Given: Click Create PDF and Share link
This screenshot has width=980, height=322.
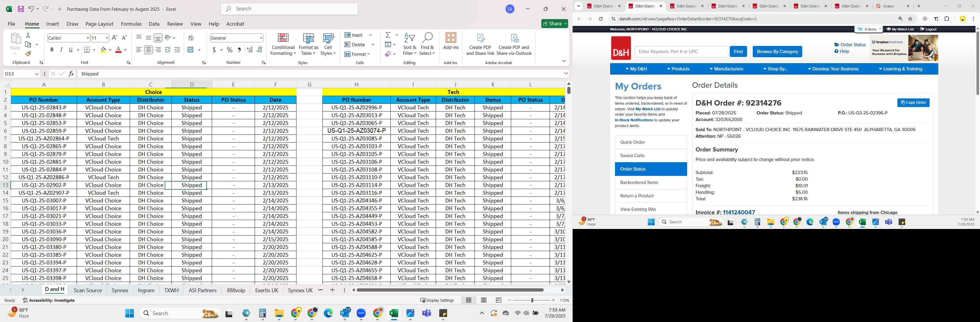Looking at the screenshot, I should coord(480,44).
